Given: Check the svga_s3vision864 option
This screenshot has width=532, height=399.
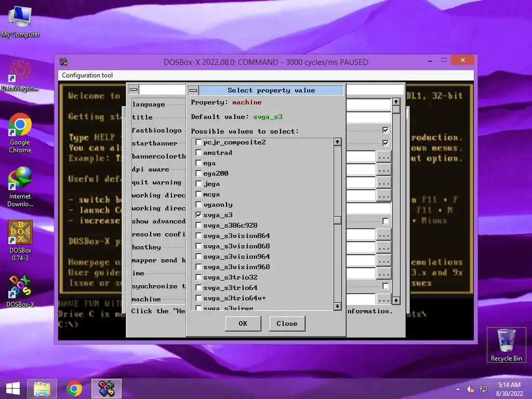Looking at the screenshot, I should pyautogui.click(x=199, y=236).
